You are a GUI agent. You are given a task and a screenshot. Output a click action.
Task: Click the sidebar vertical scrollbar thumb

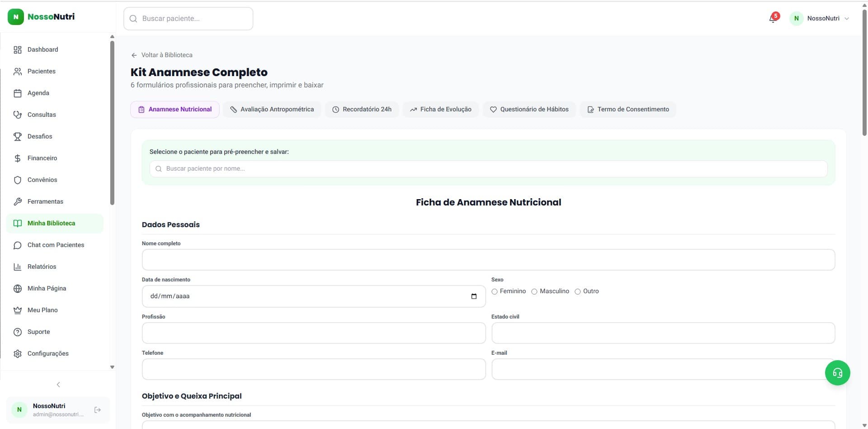coord(112,123)
